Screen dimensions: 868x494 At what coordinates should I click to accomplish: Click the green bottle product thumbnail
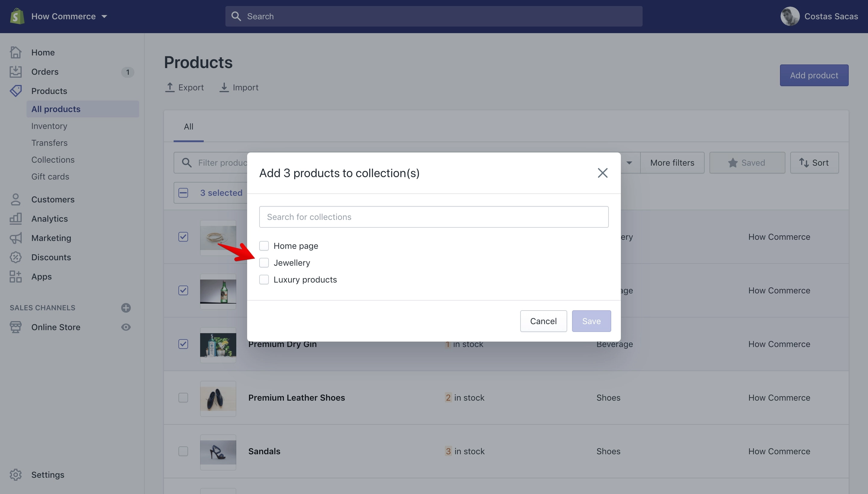218,291
